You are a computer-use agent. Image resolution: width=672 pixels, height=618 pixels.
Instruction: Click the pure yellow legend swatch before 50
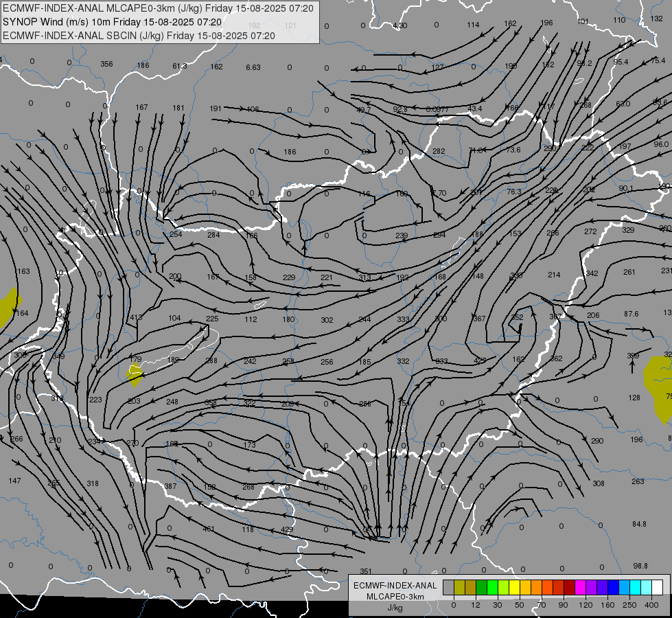514,587
